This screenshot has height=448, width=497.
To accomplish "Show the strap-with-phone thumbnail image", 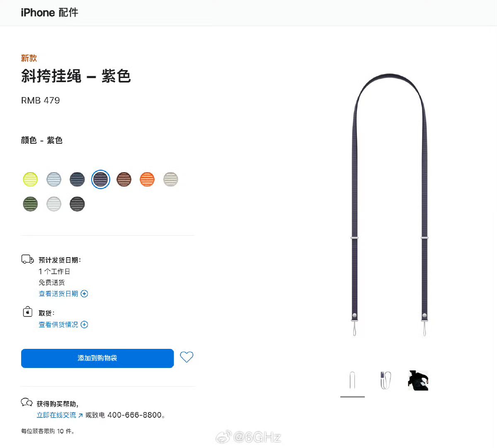I will point(385,380).
